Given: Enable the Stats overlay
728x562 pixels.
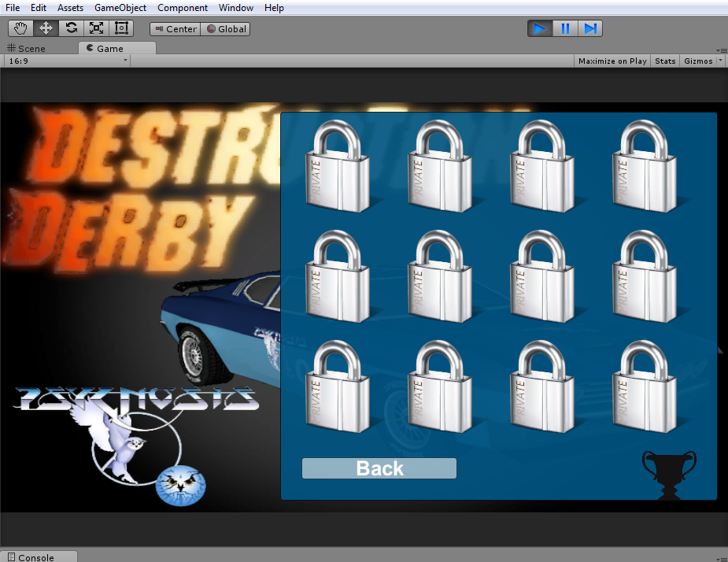Looking at the screenshot, I should (665, 60).
